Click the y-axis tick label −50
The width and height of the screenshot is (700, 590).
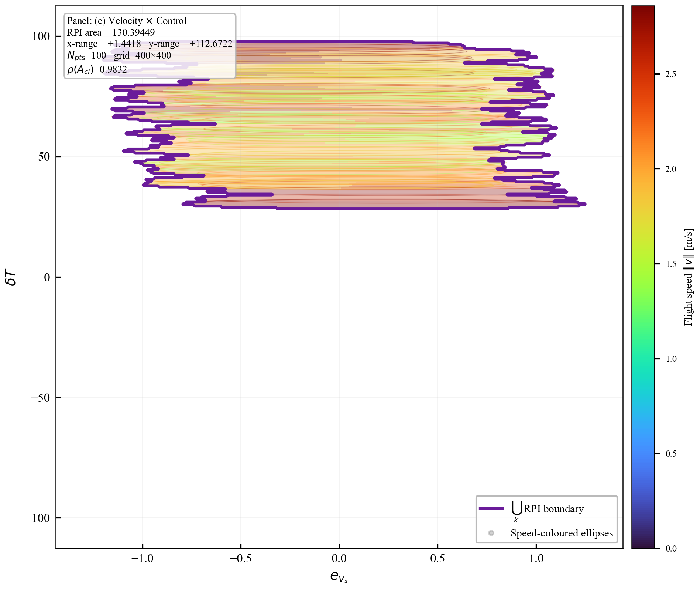click(40, 398)
